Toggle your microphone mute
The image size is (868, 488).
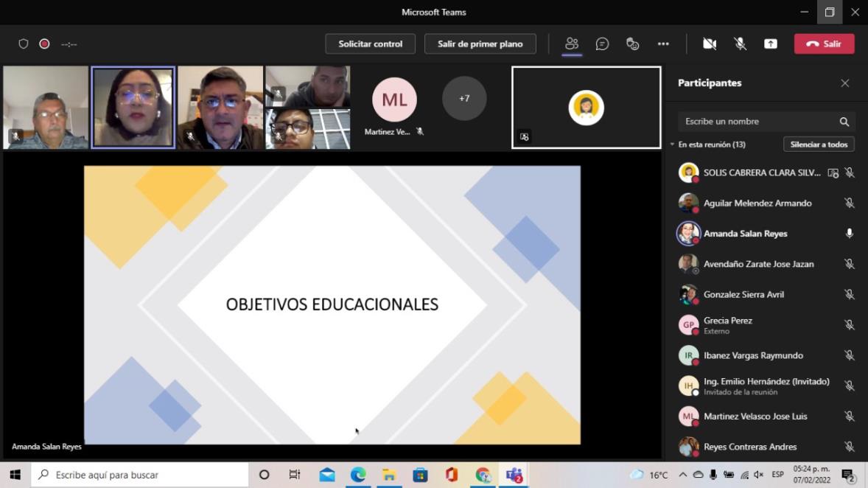point(740,43)
